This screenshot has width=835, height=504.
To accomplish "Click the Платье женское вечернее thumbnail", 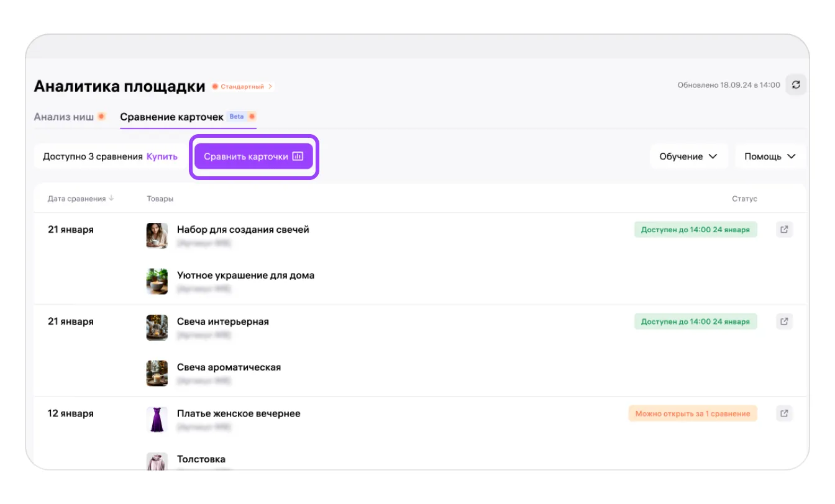I will pyautogui.click(x=157, y=420).
